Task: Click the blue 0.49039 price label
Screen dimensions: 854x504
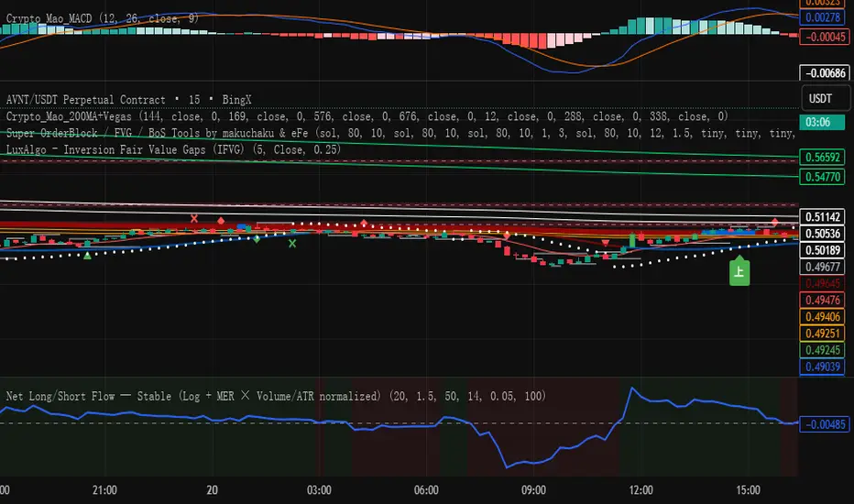Action: click(x=821, y=367)
